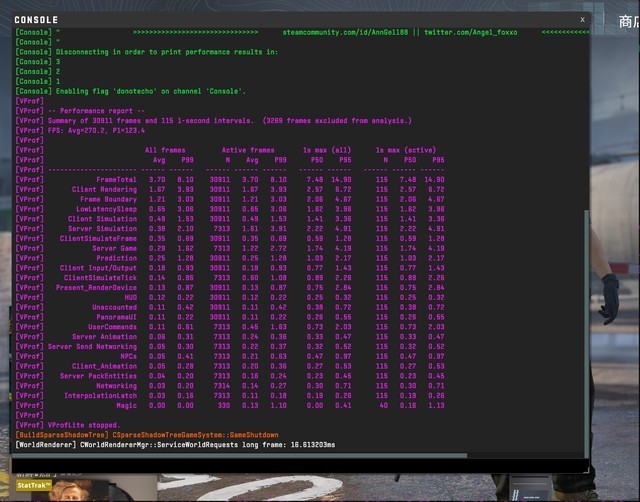Click the Server Simulation row label

pyautogui.click(x=102, y=228)
